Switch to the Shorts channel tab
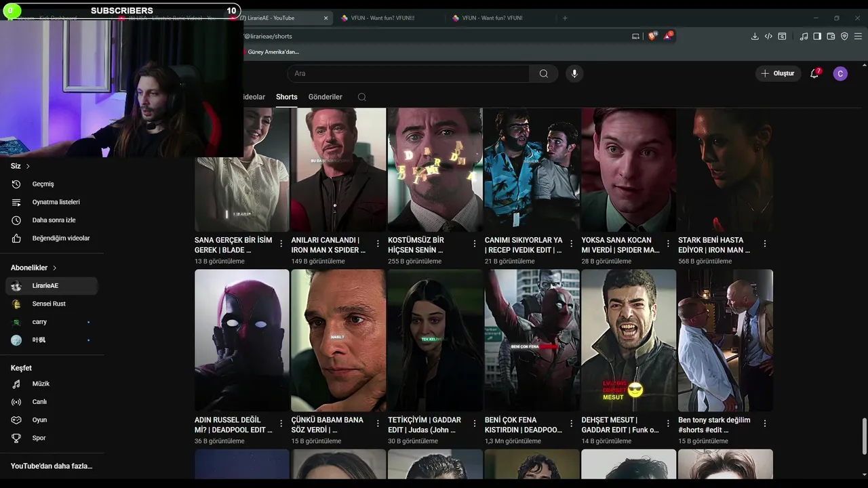 (x=286, y=97)
